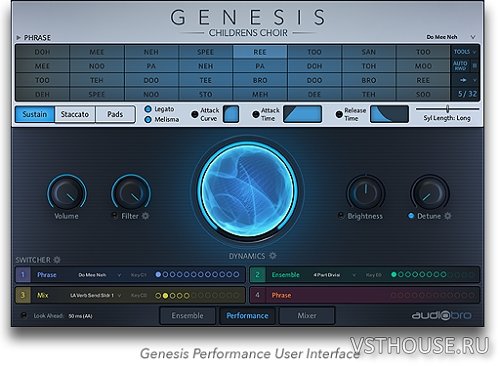Select the first green dot in Ensemble row
Image resolution: width=500 pixels, height=368 pixels.
point(394,275)
